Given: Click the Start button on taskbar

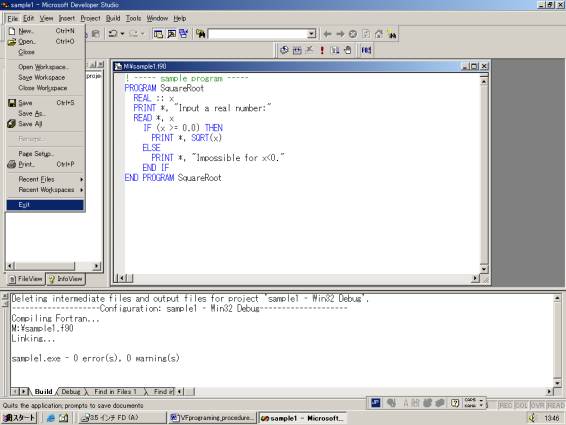Looking at the screenshot, I should (19, 418).
